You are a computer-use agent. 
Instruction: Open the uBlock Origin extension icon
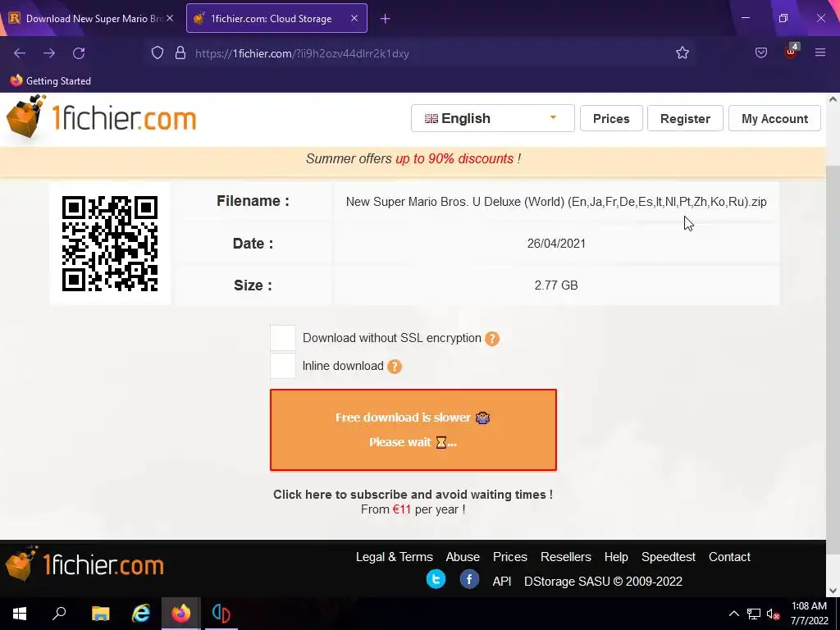point(792,52)
